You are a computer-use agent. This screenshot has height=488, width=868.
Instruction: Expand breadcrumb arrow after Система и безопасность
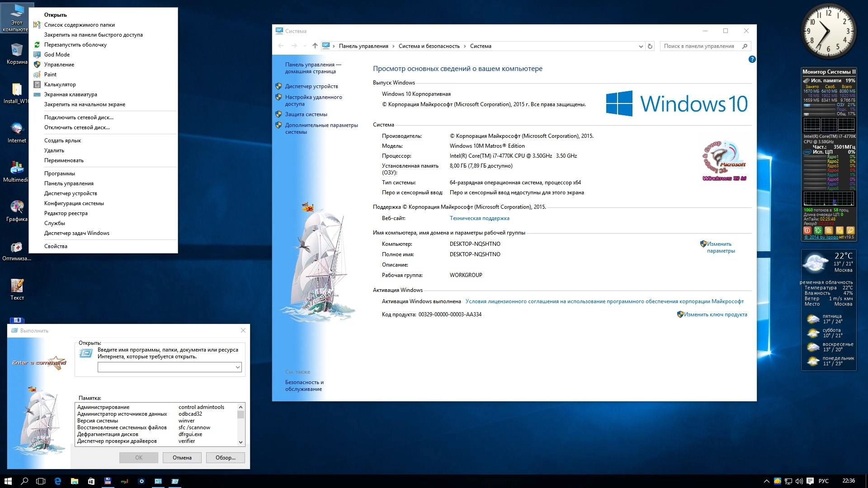point(465,46)
